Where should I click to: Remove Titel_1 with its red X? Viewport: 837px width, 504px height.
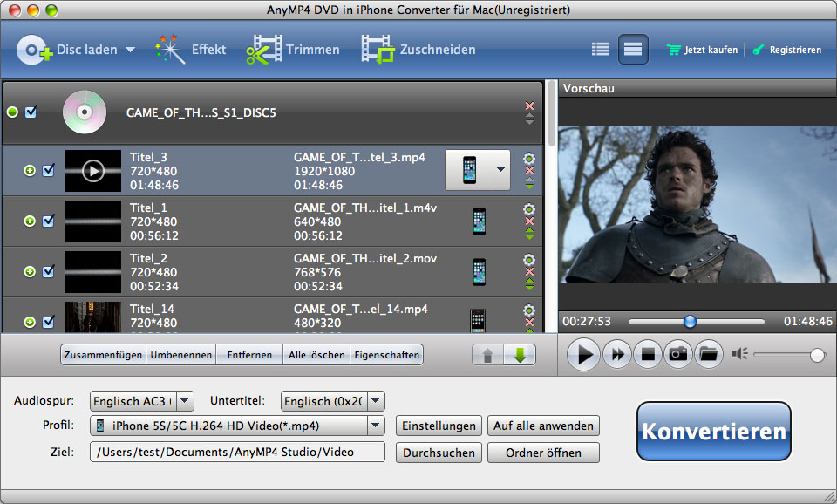coord(529,221)
